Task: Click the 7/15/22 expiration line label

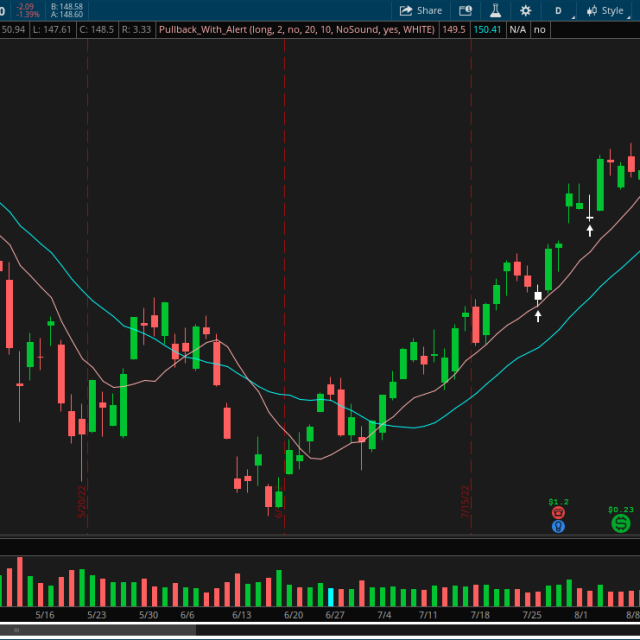Action: click(x=465, y=502)
